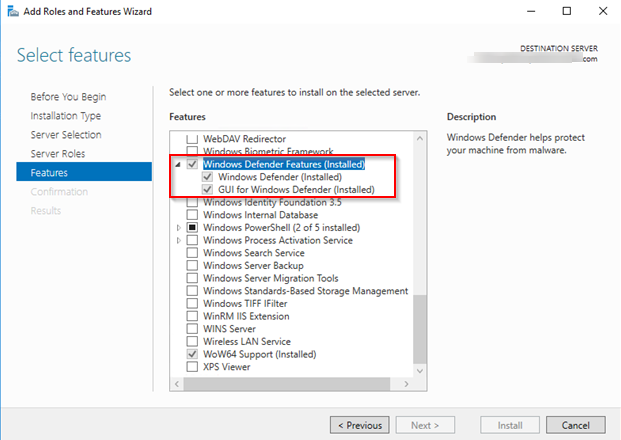The width and height of the screenshot is (621, 440).
Task: Cancel the Add Roles wizard
Action: click(x=575, y=425)
